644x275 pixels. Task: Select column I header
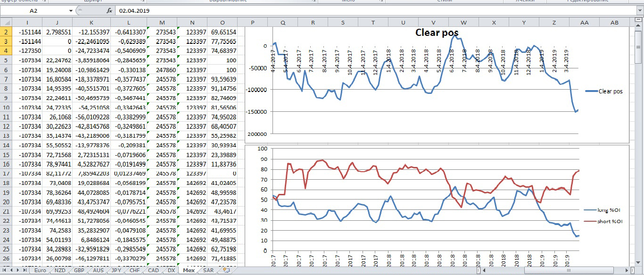27,23
